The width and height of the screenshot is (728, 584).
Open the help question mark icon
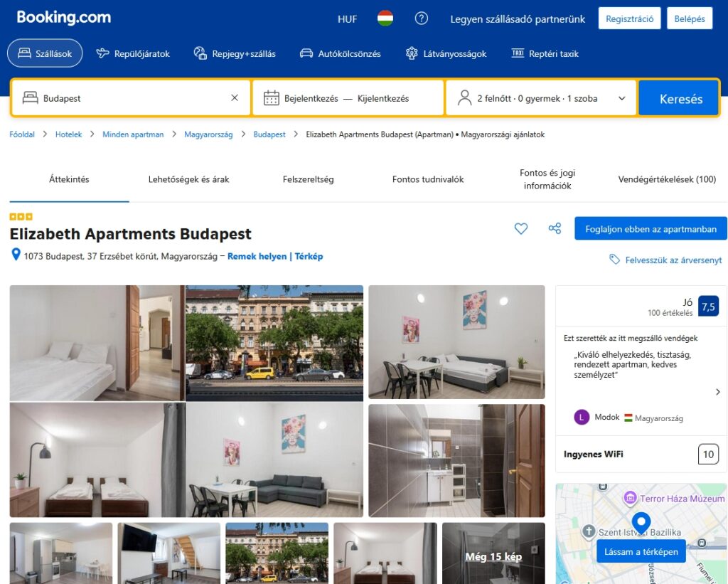422,18
